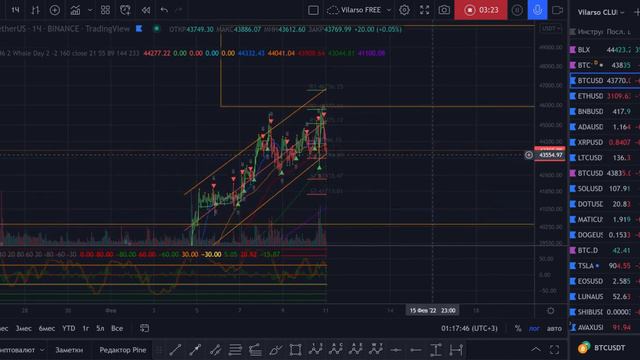This screenshot has width=640, height=360.
Task: Select BNBUSD in the watchlist
Action: coord(604,111)
